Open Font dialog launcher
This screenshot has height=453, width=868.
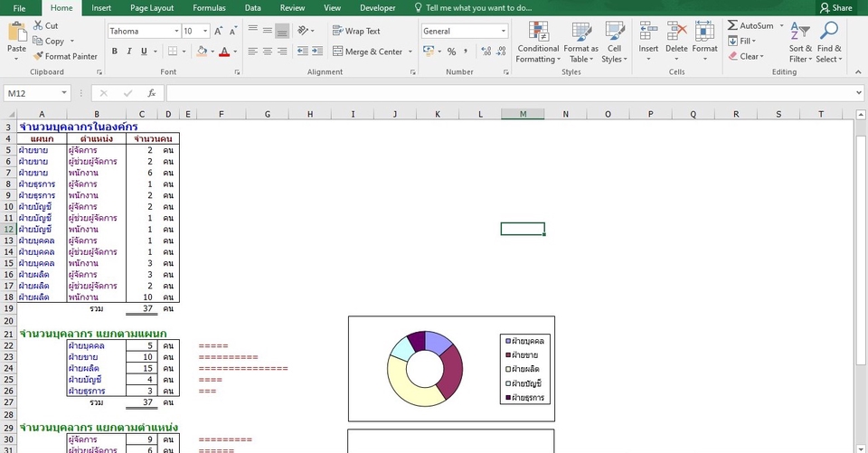pyautogui.click(x=237, y=72)
